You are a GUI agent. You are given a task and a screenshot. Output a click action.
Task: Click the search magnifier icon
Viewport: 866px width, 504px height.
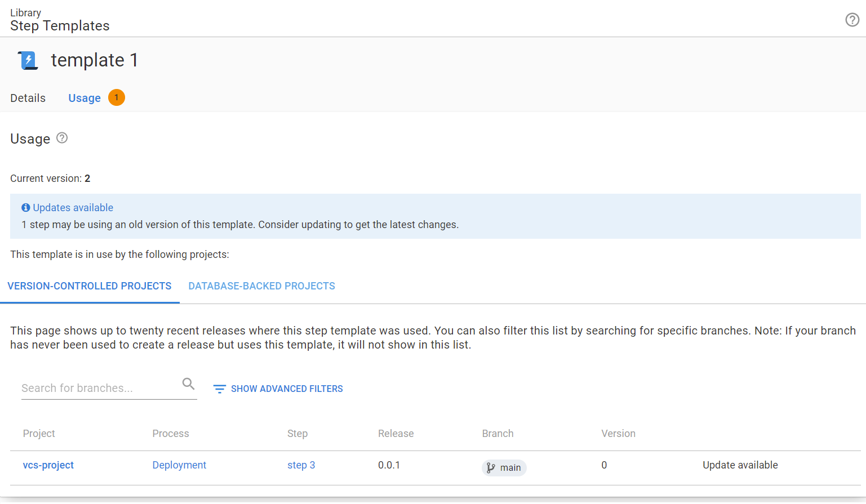point(188,383)
